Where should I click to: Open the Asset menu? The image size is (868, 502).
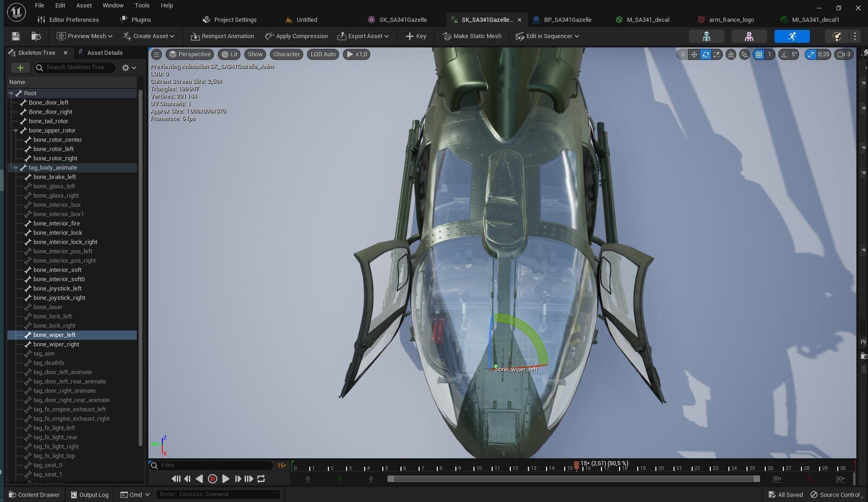[84, 6]
